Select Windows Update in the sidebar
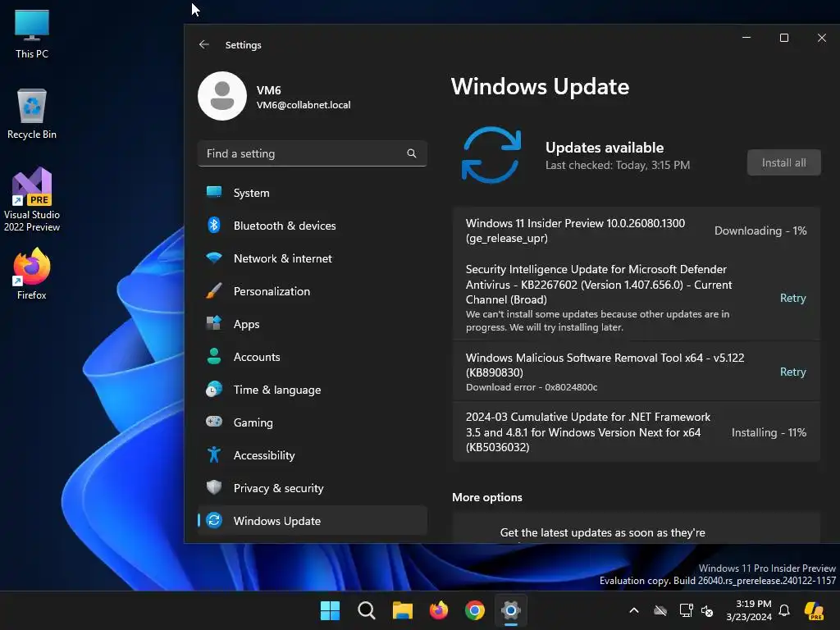This screenshot has width=840, height=630. tap(313, 521)
